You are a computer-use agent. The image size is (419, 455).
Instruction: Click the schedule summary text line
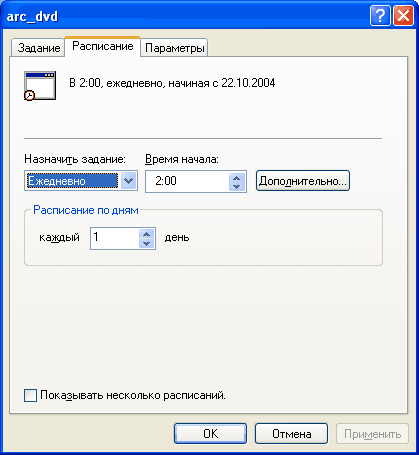[x=172, y=83]
